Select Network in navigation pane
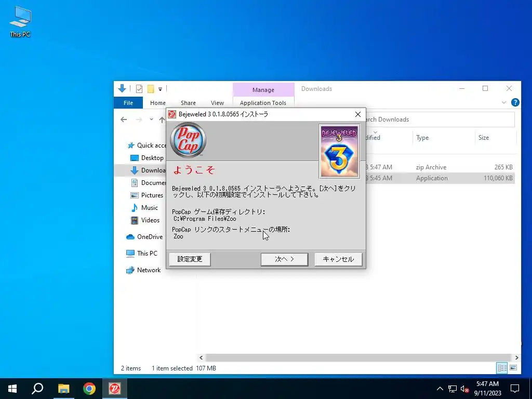532x399 pixels. coord(143,270)
